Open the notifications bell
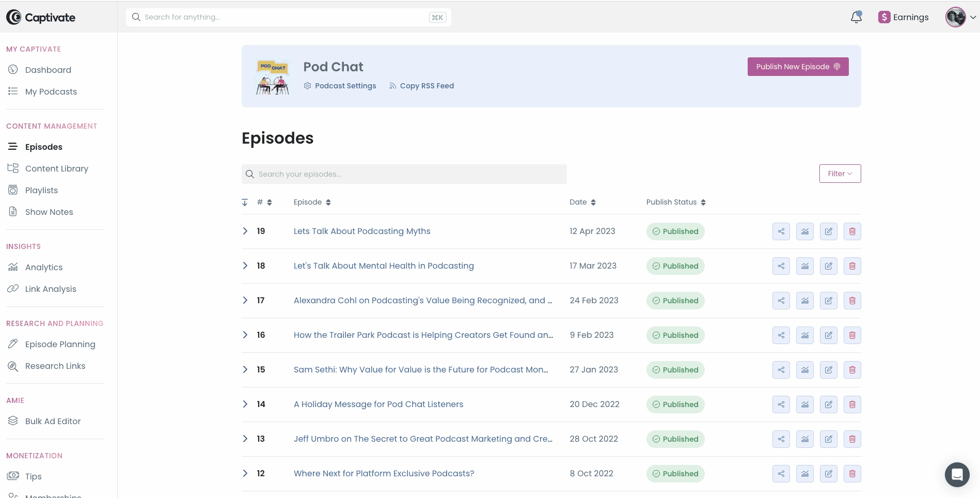The image size is (980, 498). point(856,17)
